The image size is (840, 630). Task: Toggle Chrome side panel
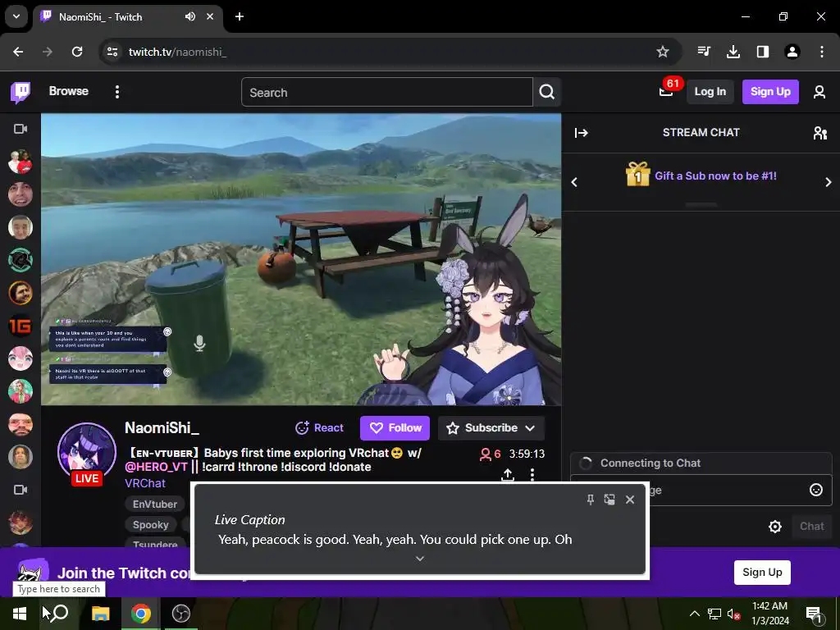pyautogui.click(x=763, y=52)
